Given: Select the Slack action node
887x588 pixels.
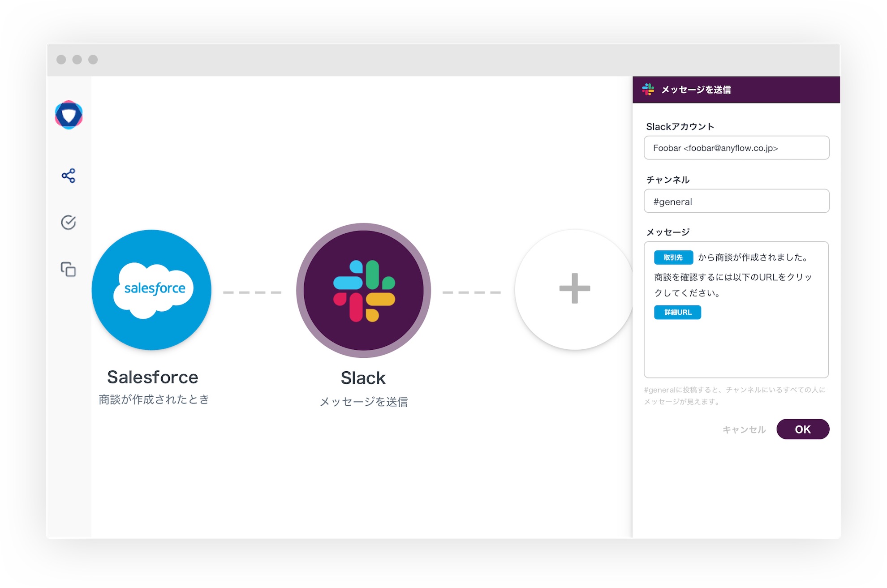Looking at the screenshot, I should coord(363,291).
